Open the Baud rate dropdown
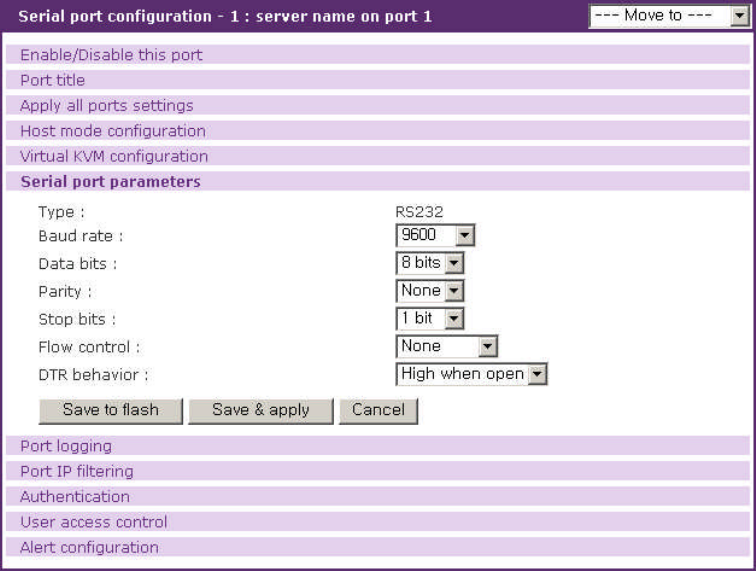Image resolution: width=756 pixels, height=571 pixels. [435, 237]
